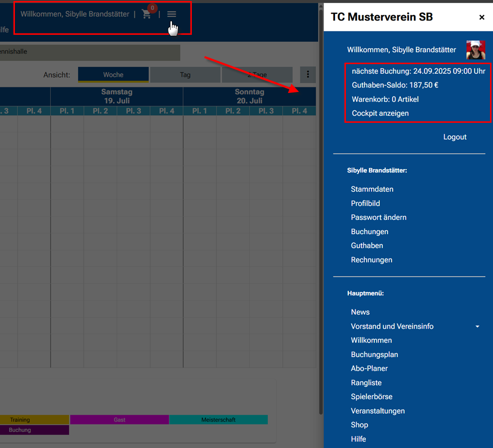This screenshot has height=448, width=493.
Task: Switch to Woche view
Action: click(x=113, y=75)
